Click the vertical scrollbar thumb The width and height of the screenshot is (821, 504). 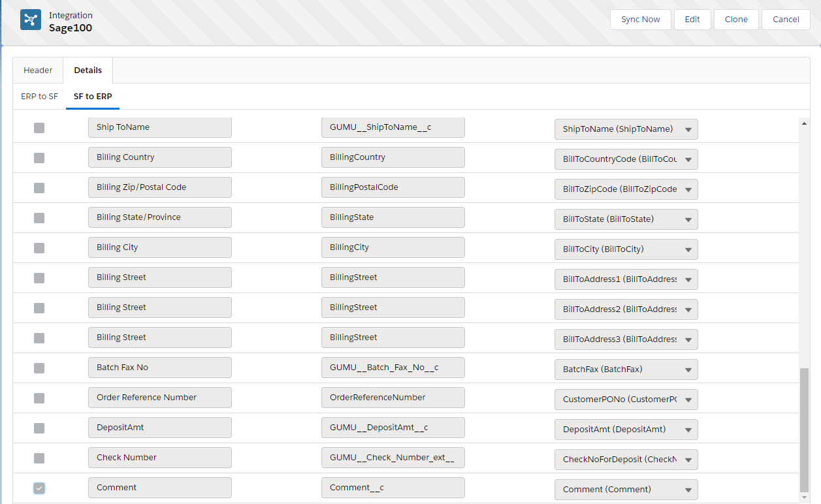click(804, 430)
